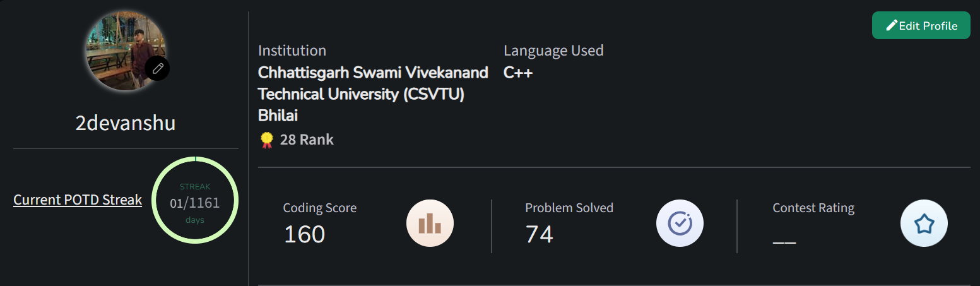The image size is (980, 286).
Task: Click the pencil icon on profile picture
Action: tap(157, 68)
